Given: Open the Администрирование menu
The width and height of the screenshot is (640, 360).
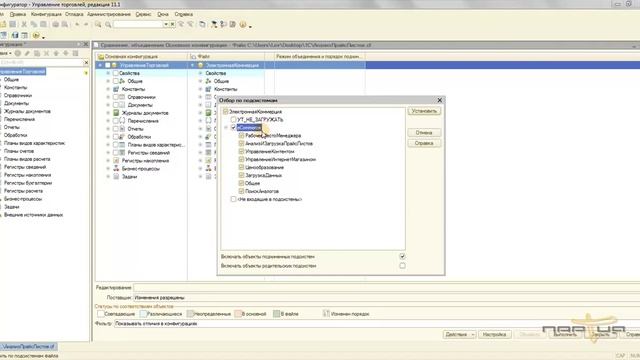Looking at the screenshot, I should point(109,14).
